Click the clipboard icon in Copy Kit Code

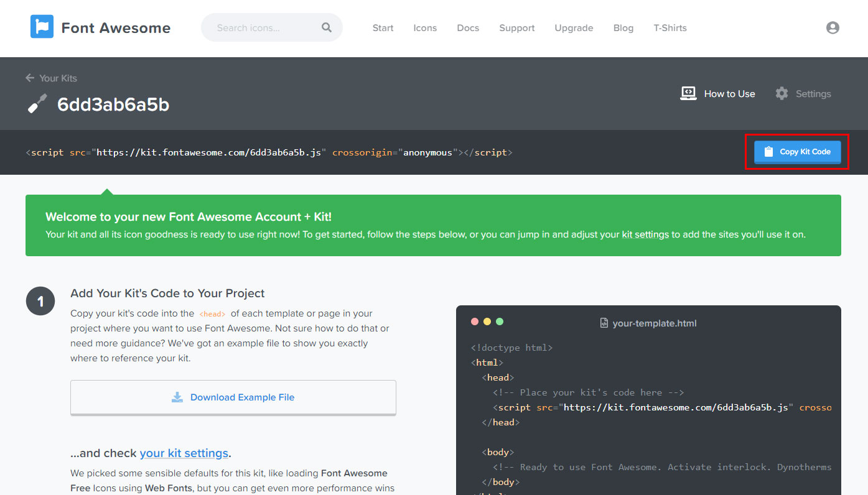click(768, 152)
